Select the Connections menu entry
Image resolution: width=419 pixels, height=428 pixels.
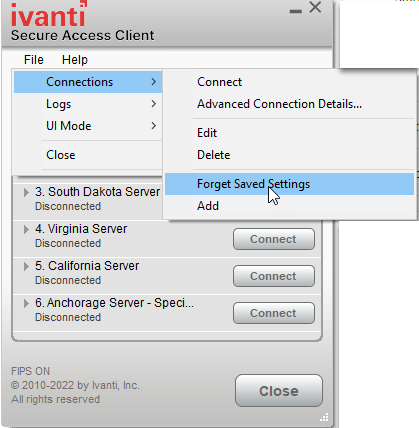coord(88,82)
